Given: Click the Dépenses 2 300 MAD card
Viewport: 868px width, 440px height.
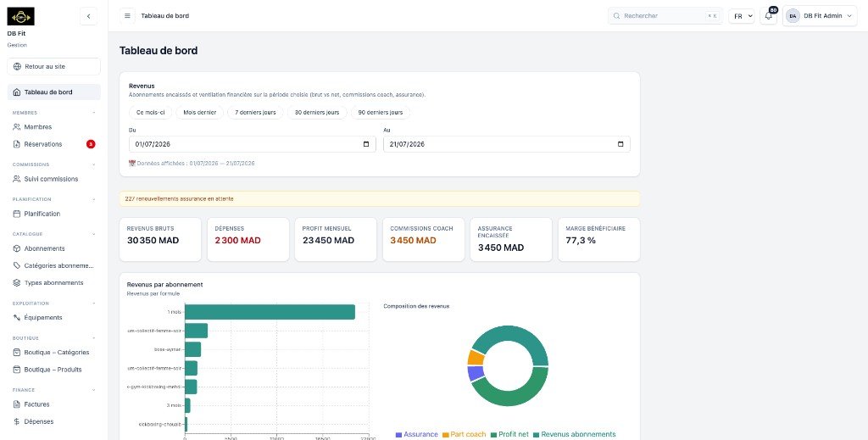Looking at the screenshot, I should coord(248,239).
